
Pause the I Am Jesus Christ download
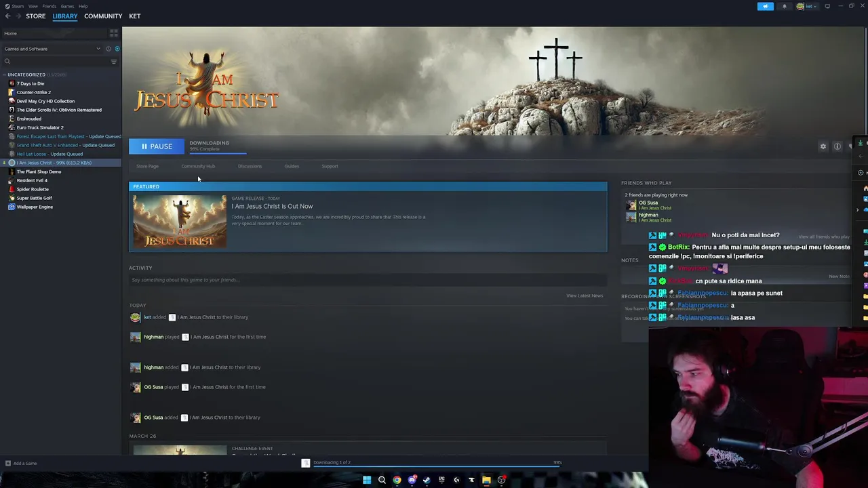pos(157,146)
